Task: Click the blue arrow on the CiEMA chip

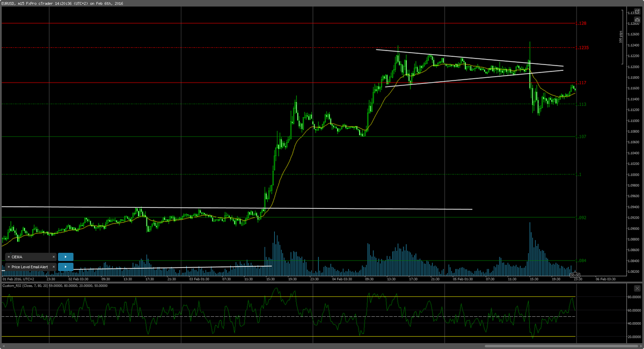Action: pyautogui.click(x=65, y=257)
